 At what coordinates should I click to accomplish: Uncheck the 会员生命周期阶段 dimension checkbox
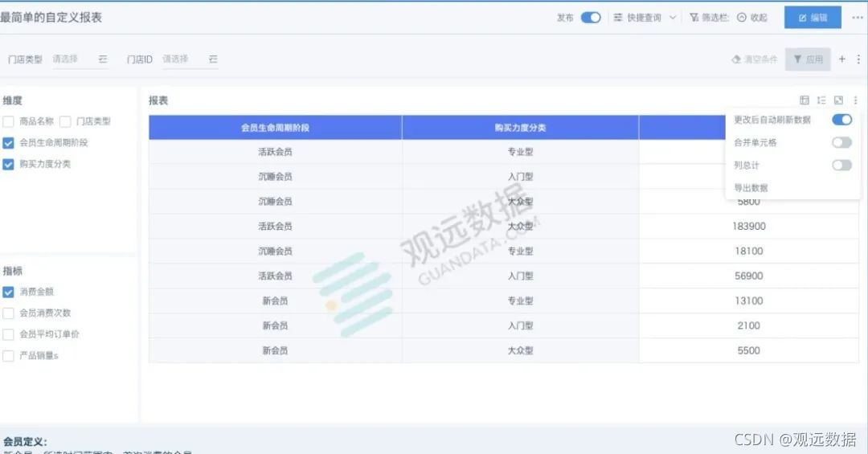8,143
